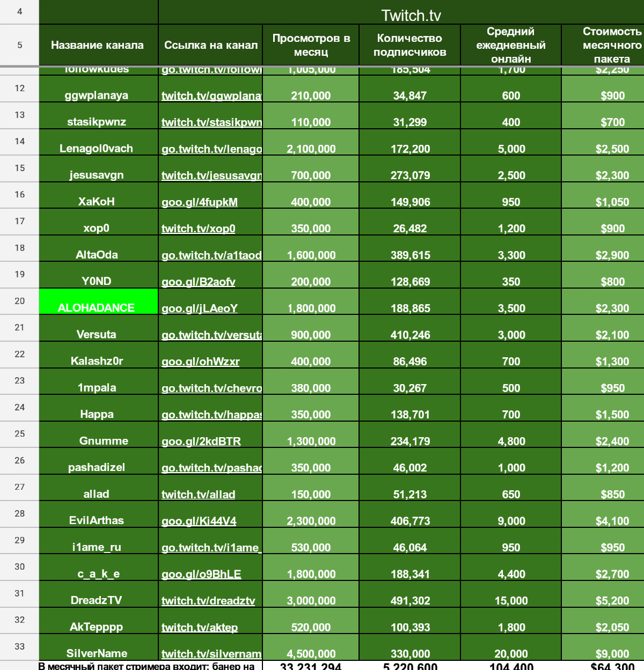The height and width of the screenshot is (670, 644).
Task: Select subscriber count 389,615
Action: (410, 248)
